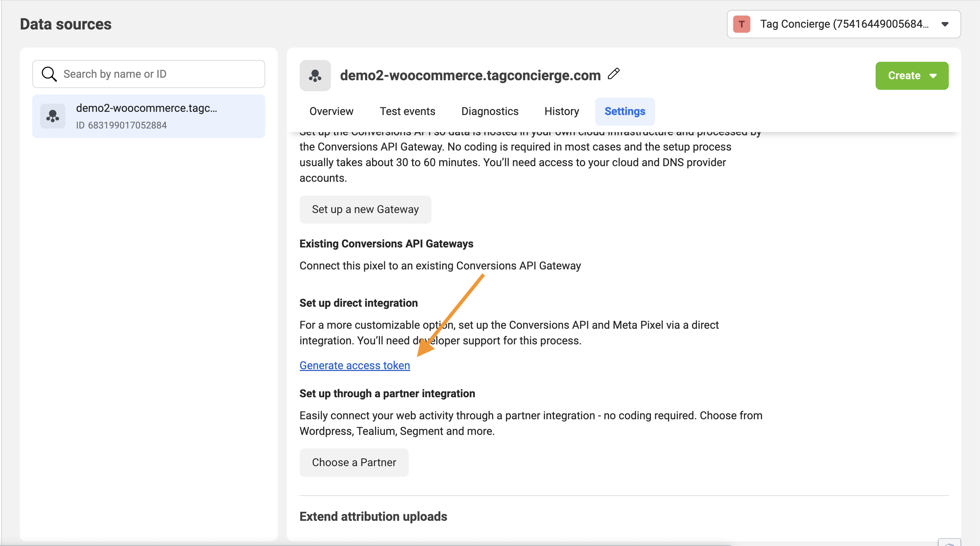Switch to the Overview tab

(331, 111)
